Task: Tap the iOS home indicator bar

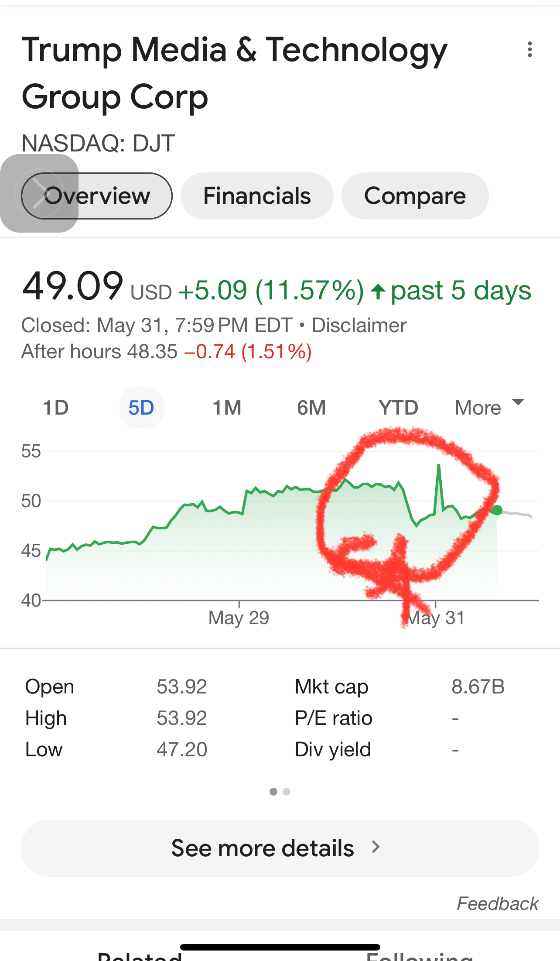Action: point(280,947)
